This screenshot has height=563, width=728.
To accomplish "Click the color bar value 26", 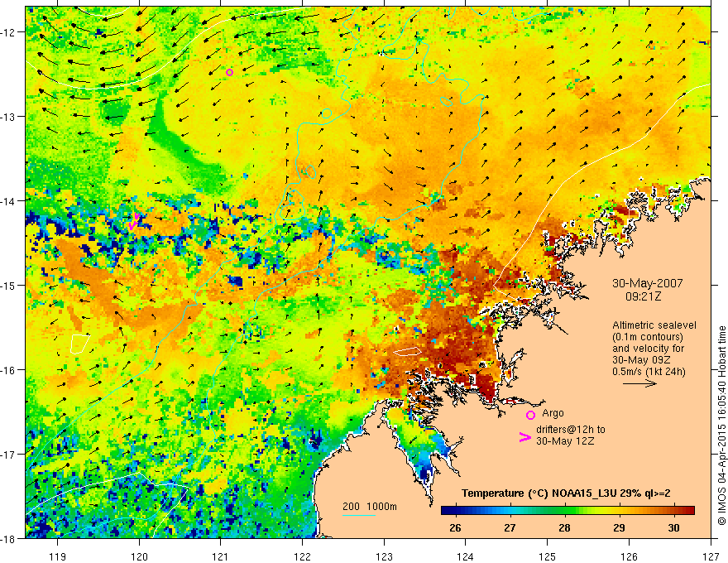I will pos(455,527).
